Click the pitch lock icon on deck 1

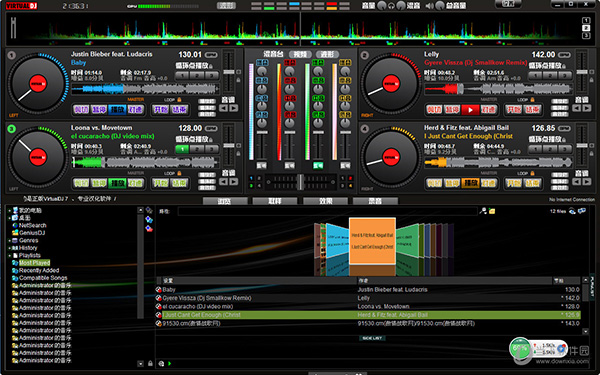point(238,80)
